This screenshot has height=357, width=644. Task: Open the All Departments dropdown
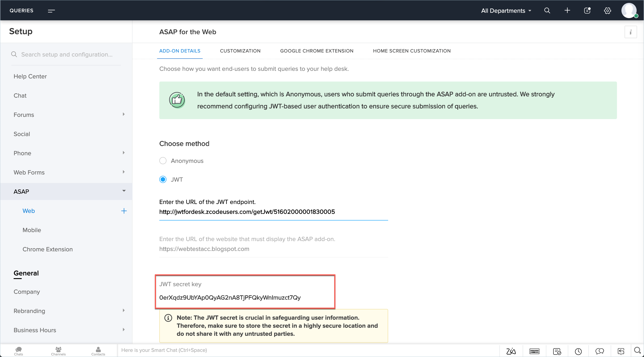[x=506, y=11]
